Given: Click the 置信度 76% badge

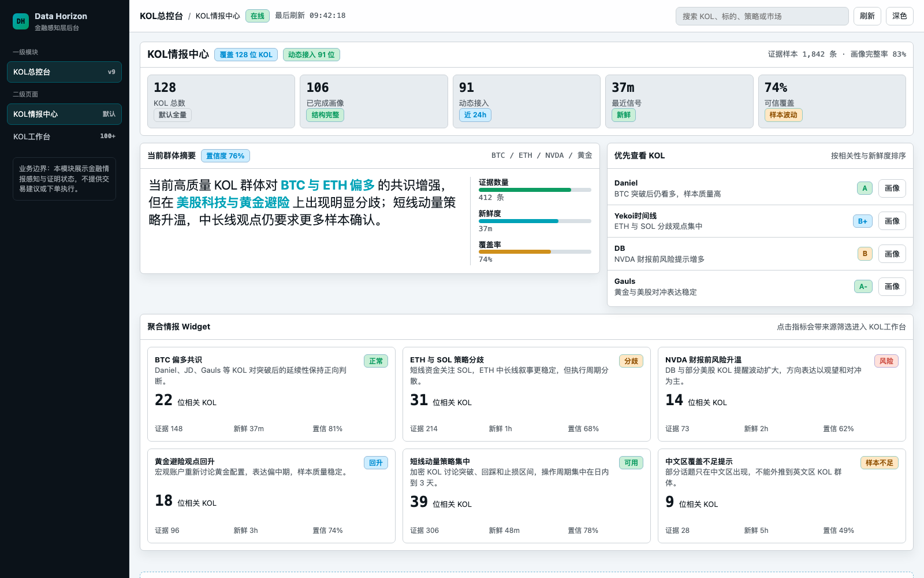Looking at the screenshot, I should pyautogui.click(x=225, y=156).
